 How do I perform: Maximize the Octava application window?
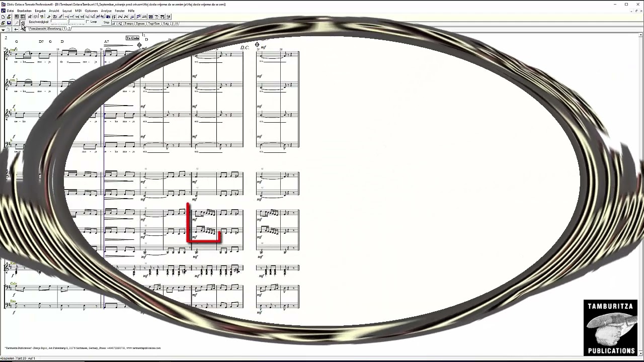[x=626, y=4]
